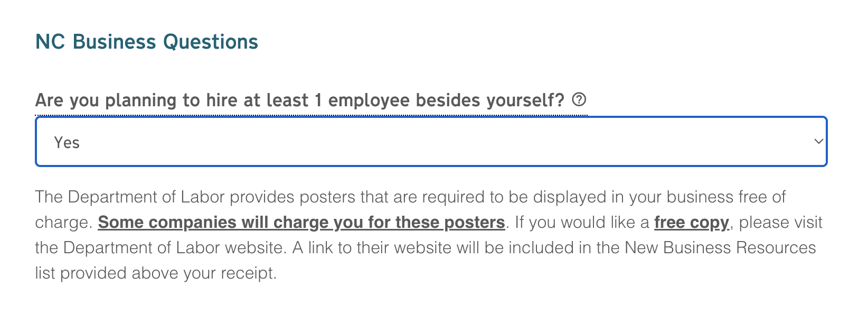Click the dropdown chevron arrow
868x332 pixels.
[x=818, y=142]
